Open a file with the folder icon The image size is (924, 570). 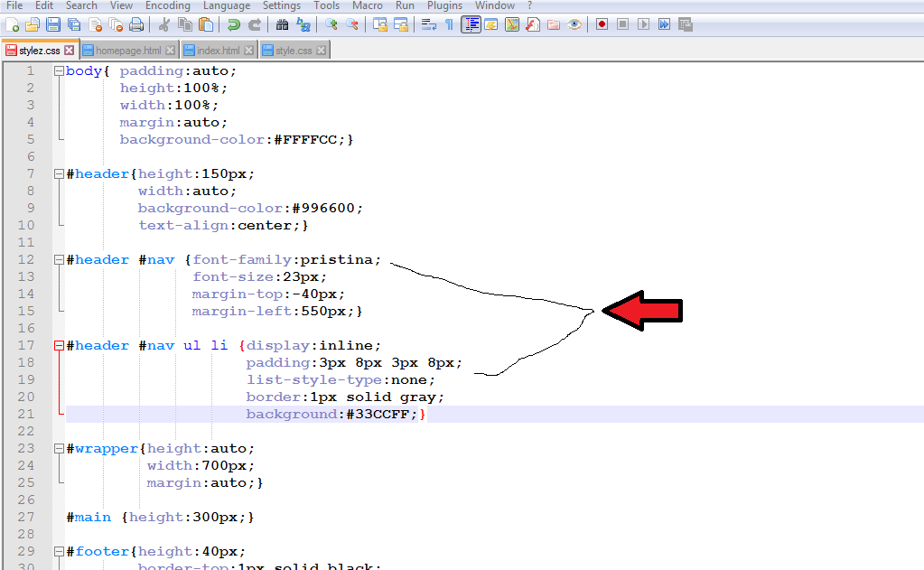(x=33, y=24)
